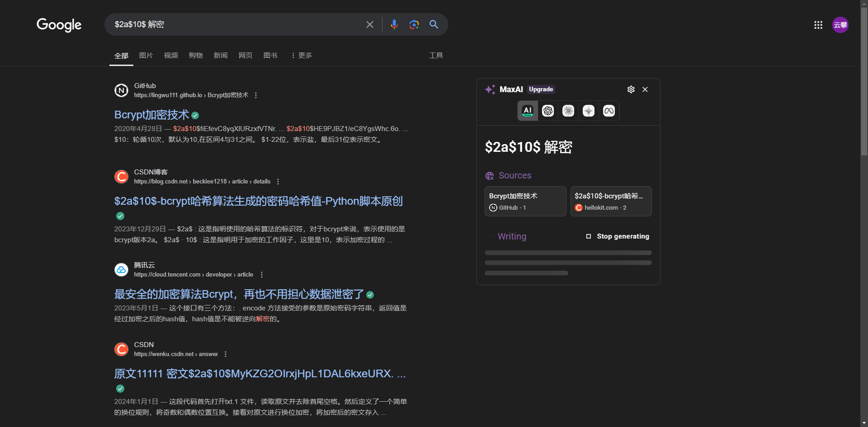Click the Google logo

click(59, 25)
